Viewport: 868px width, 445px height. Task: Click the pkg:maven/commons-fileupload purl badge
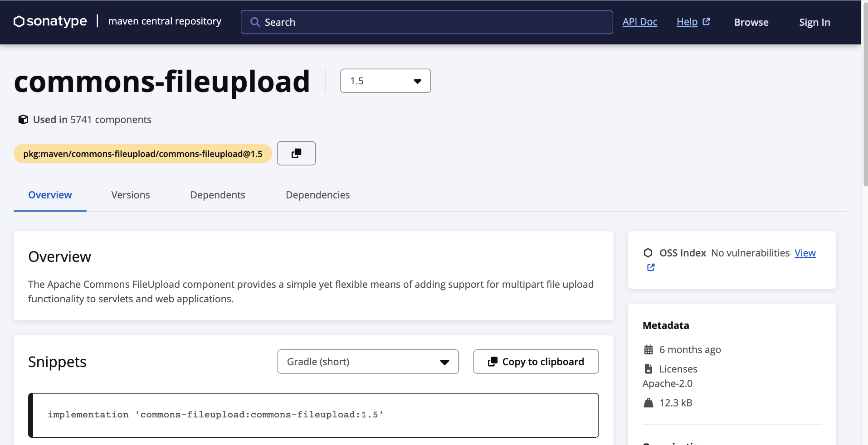click(143, 154)
